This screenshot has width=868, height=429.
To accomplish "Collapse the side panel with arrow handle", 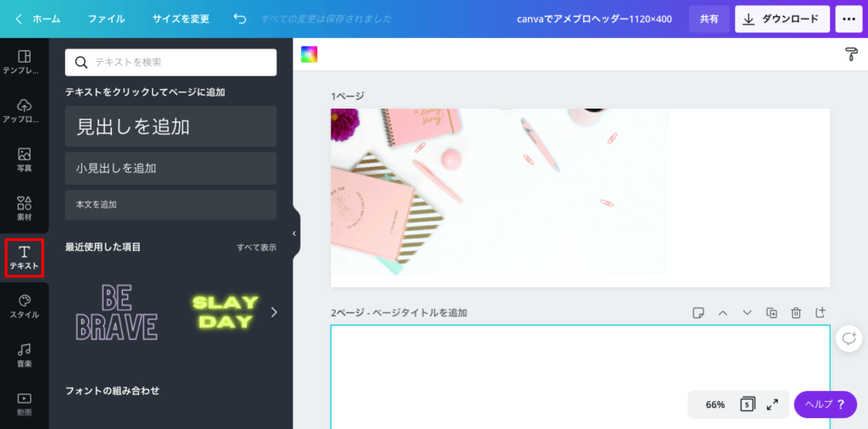I will pos(294,234).
